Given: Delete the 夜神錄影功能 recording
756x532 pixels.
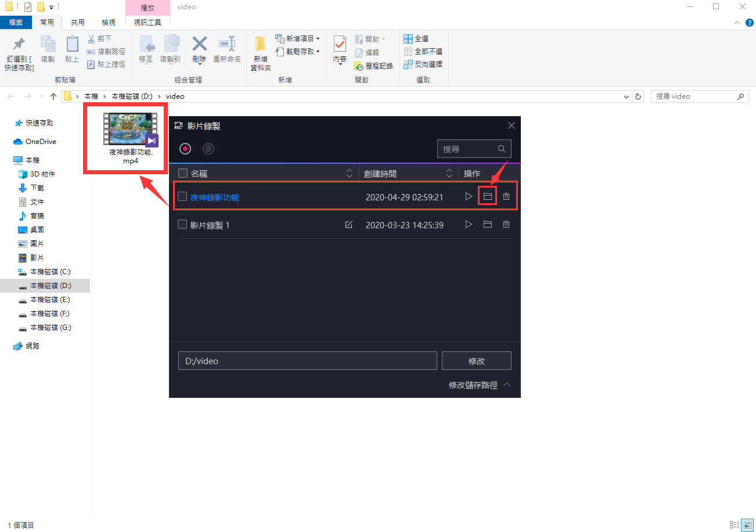Looking at the screenshot, I should (x=506, y=197).
